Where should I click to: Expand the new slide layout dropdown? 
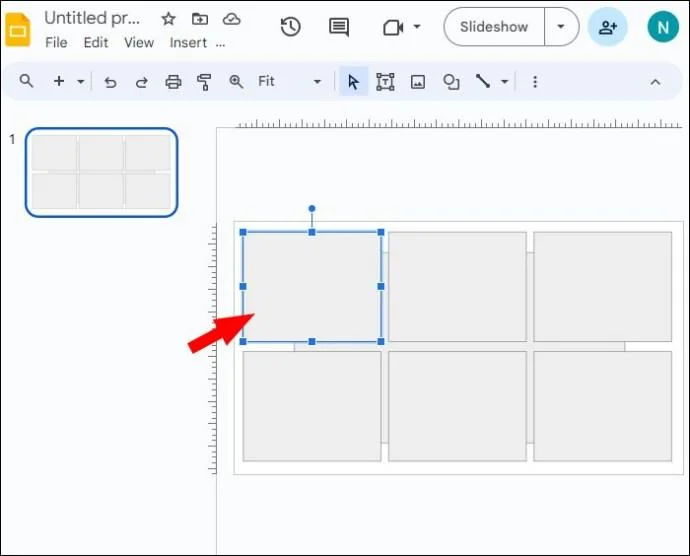click(x=81, y=81)
